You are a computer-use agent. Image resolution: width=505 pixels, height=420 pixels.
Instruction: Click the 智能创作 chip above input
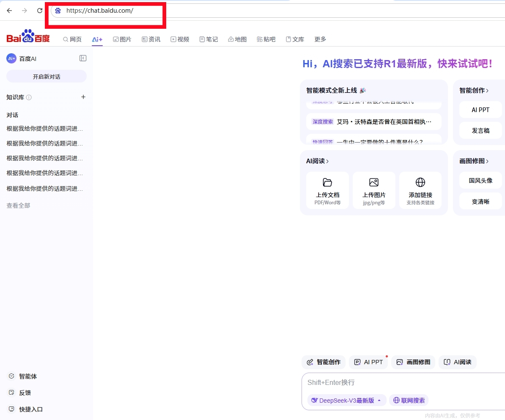point(324,362)
